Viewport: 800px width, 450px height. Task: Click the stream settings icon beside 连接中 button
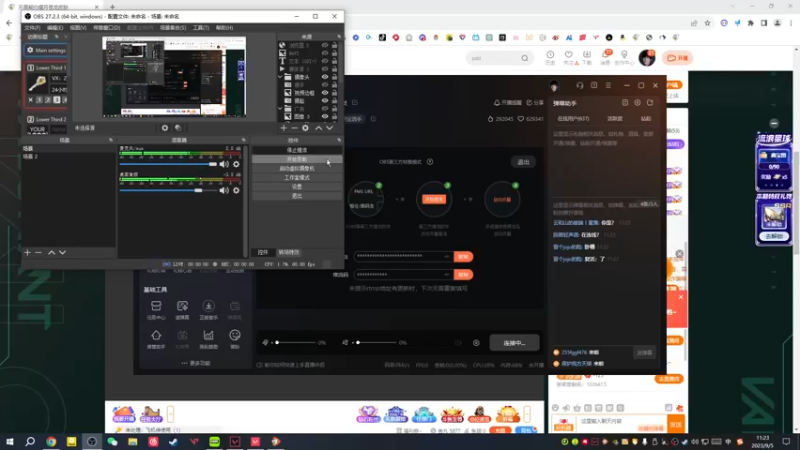coord(476,343)
